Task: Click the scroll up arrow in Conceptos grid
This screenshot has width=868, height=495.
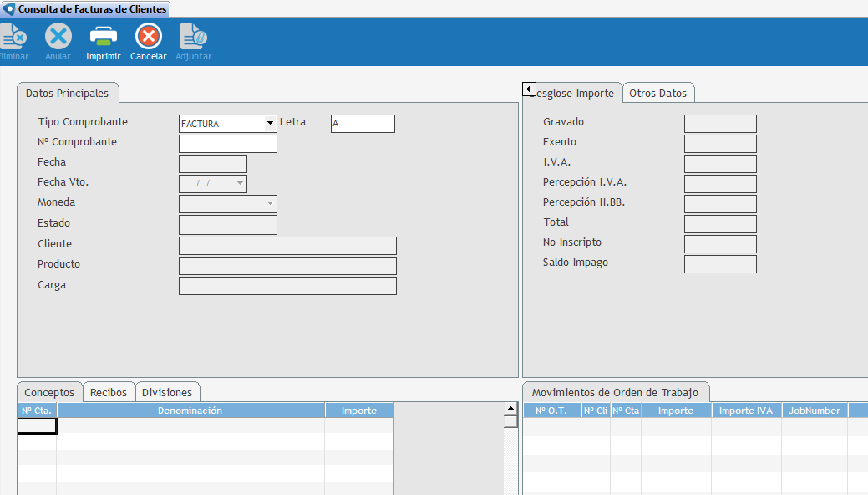Action: click(x=510, y=409)
